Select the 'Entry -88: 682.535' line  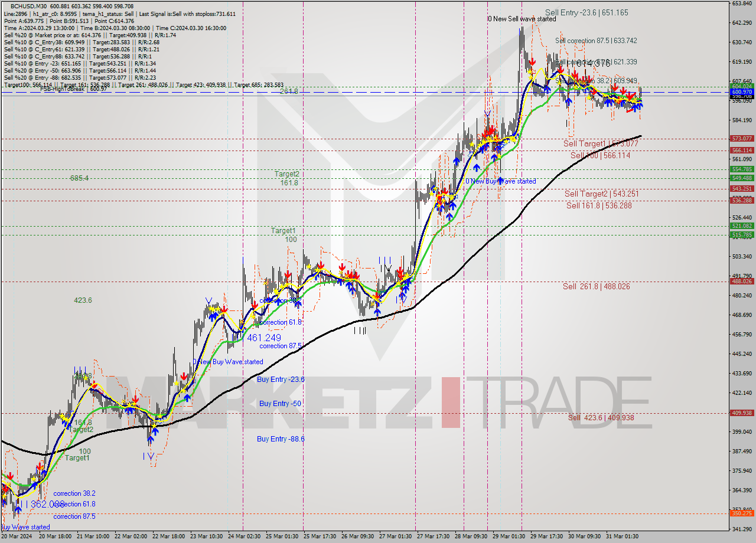(80, 77)
